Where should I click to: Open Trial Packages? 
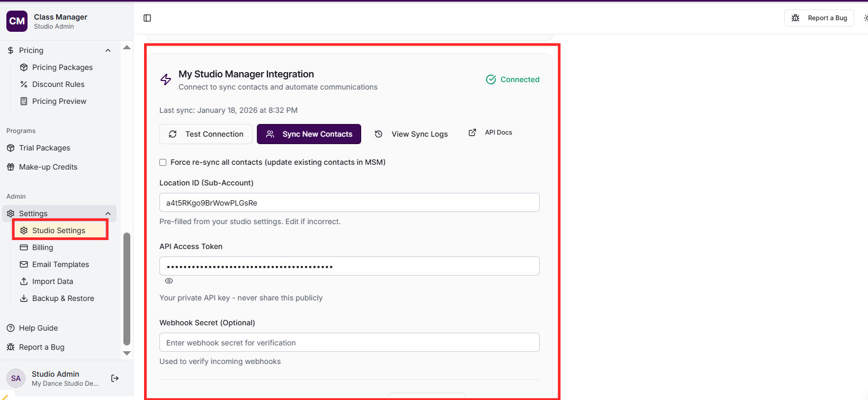click(44, 148)
